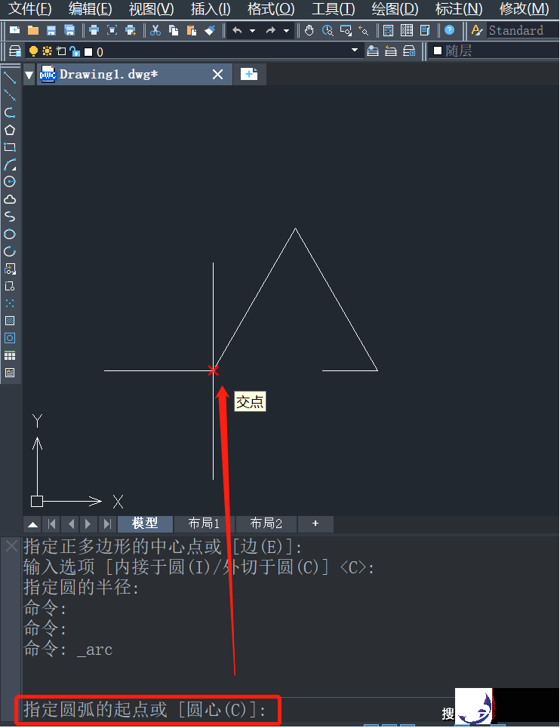Click the New drawing icon
560x728 pixels.
15,31
